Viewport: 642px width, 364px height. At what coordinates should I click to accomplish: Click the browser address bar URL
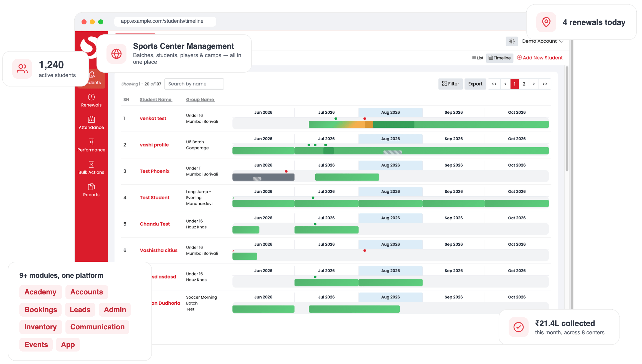point(165,21)
